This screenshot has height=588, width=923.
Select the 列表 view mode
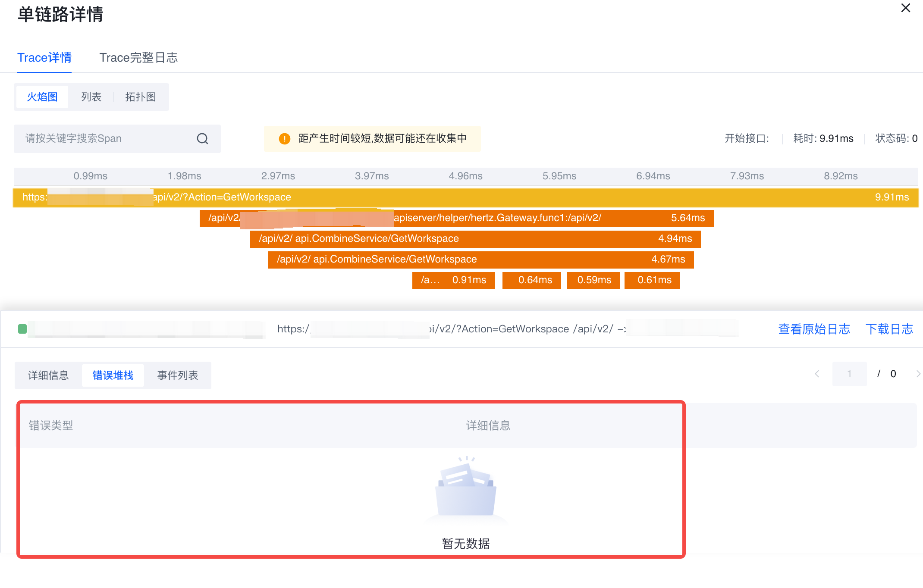[x=91, y=97]
